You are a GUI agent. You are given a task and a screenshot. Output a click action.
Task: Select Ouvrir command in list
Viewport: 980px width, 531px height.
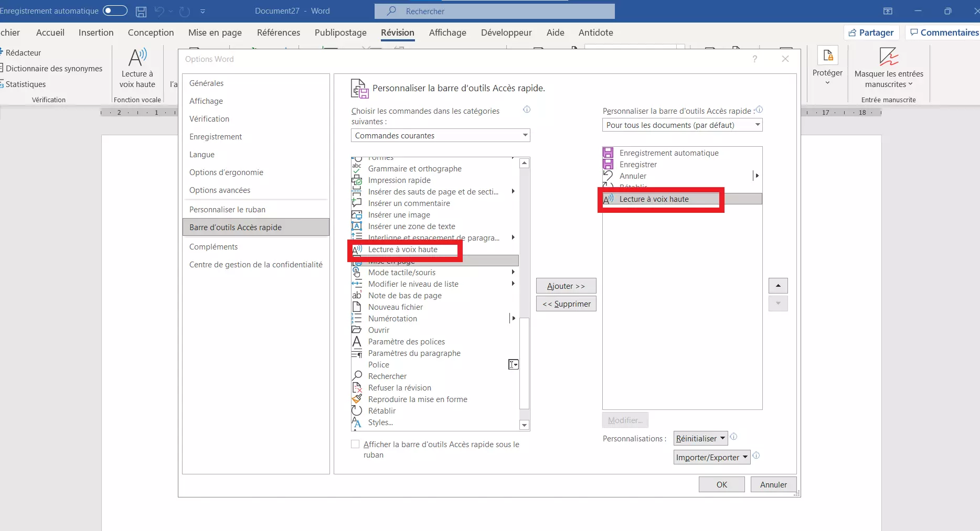click(435, 330)
